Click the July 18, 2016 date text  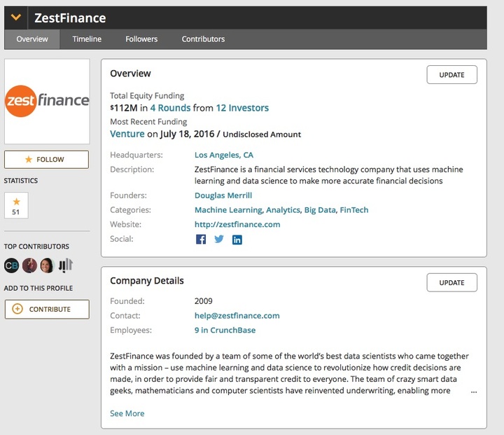click(x=187, y=134)
